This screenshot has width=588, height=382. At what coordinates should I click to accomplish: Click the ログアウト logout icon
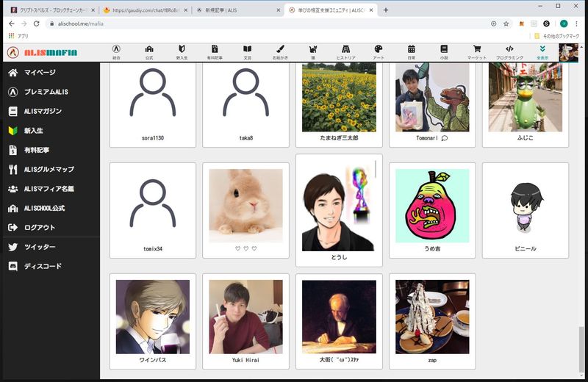click(12, 228)
